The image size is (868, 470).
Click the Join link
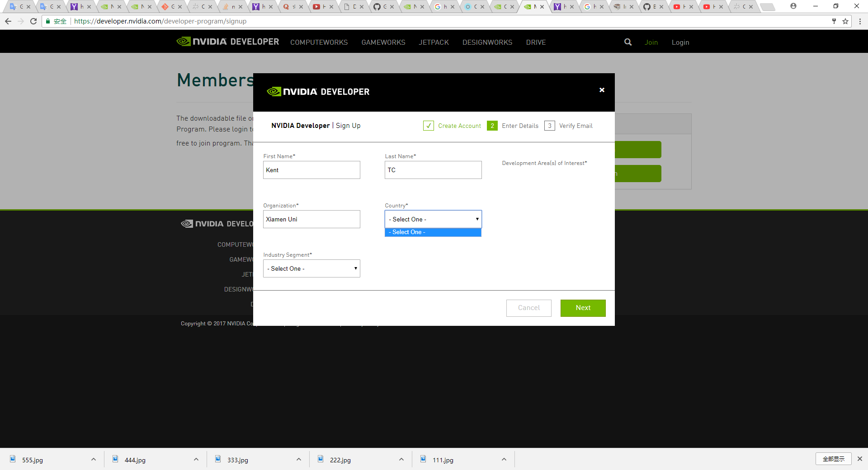point(651,42)
